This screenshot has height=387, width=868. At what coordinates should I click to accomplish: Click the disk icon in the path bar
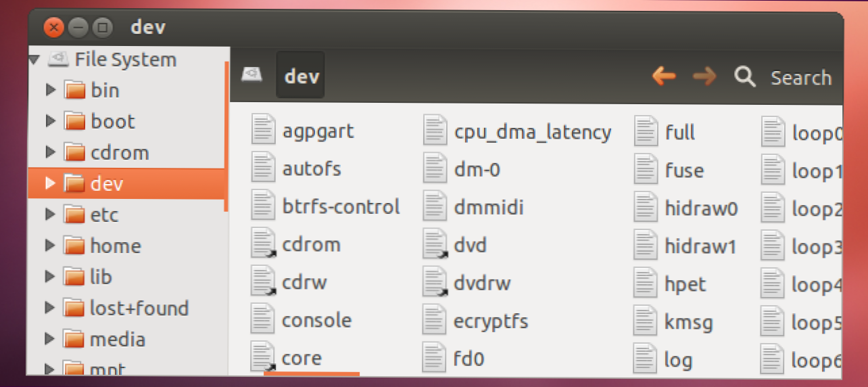coord(252,75)
